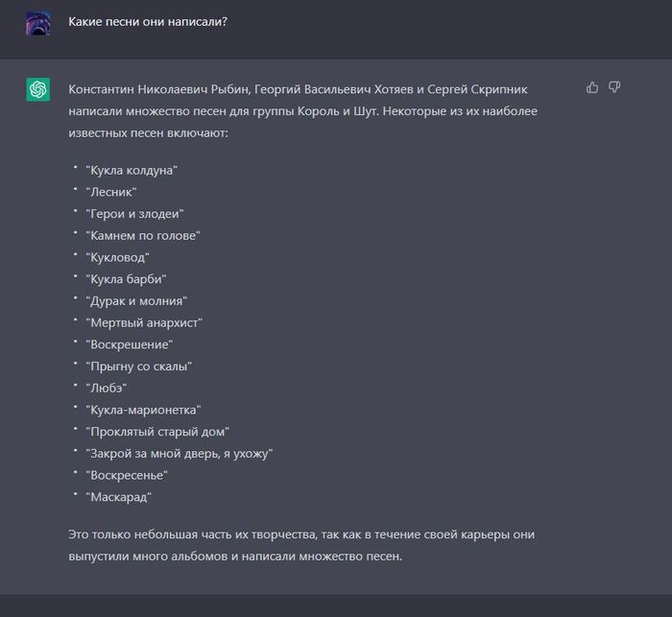Image resolution: width=672 pixels, height=617 pixels.
Task: Click the "Камнем по голове" list entry
Action: 142,235
